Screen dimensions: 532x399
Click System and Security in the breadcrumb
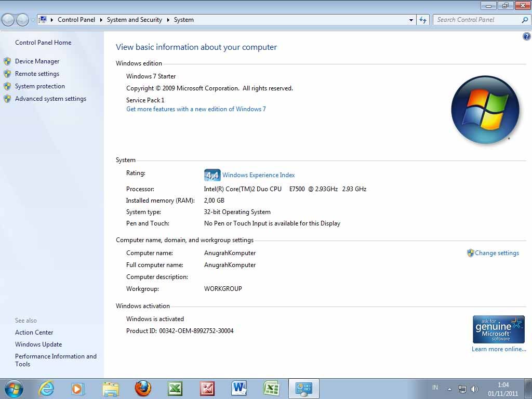135,20
